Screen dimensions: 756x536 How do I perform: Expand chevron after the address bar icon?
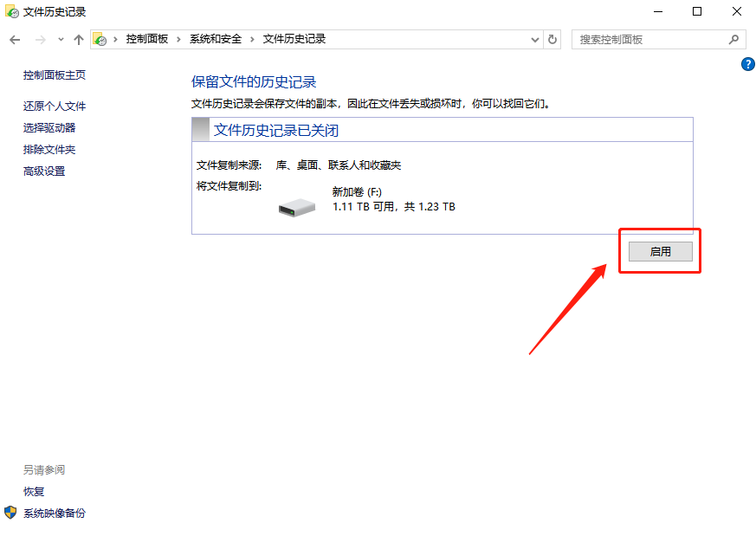tap(115, 40)
